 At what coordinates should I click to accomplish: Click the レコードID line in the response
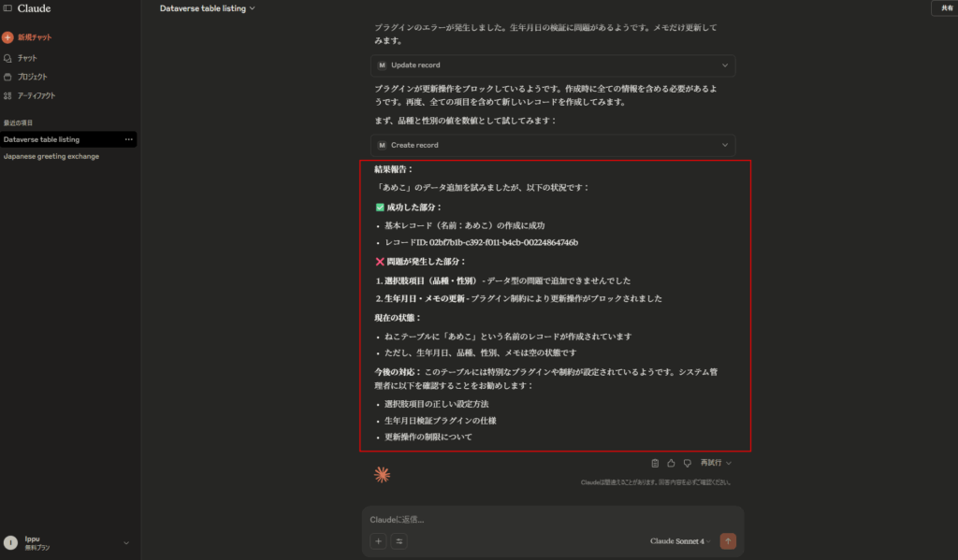coord(482,242)
